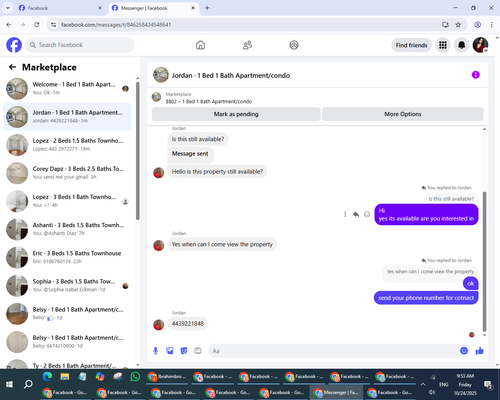The width and height of the screenshot is (500, 400).
Task: Click the Marketplace listing $802 header link
Action: pyautogui.click(x=209, y=101)
